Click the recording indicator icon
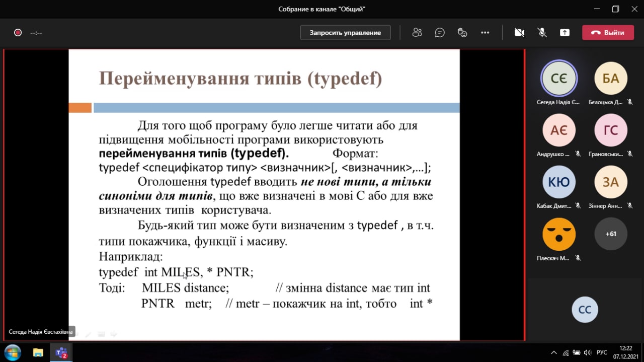The image size is (644, 362). pos(18,33)
